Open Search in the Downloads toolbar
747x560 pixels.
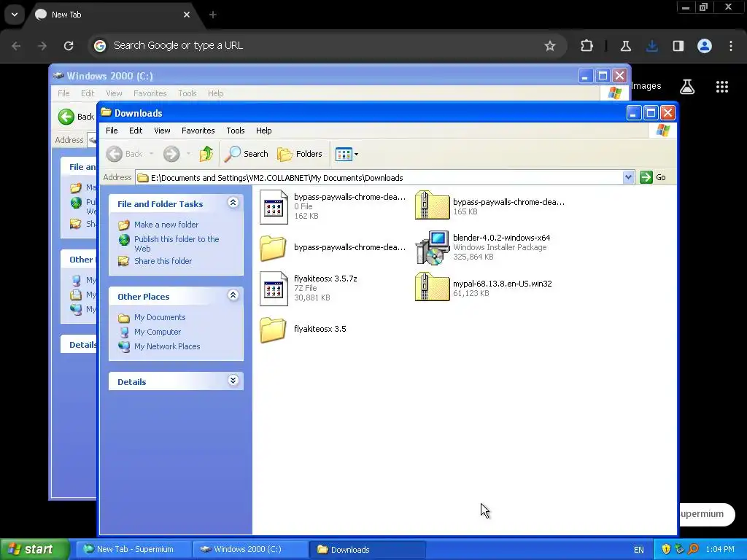pos(247,154)
